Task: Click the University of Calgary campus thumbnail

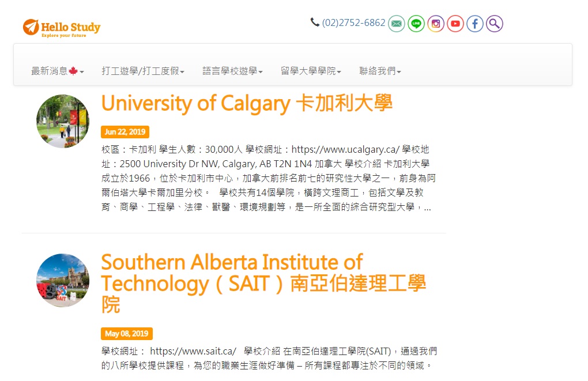Action: [x=63, y=121]
